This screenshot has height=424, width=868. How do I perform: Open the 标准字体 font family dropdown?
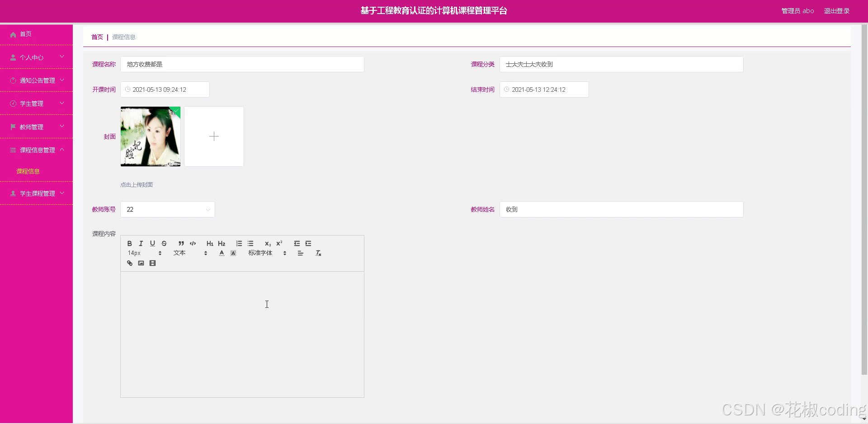click(x=267, y=253)
